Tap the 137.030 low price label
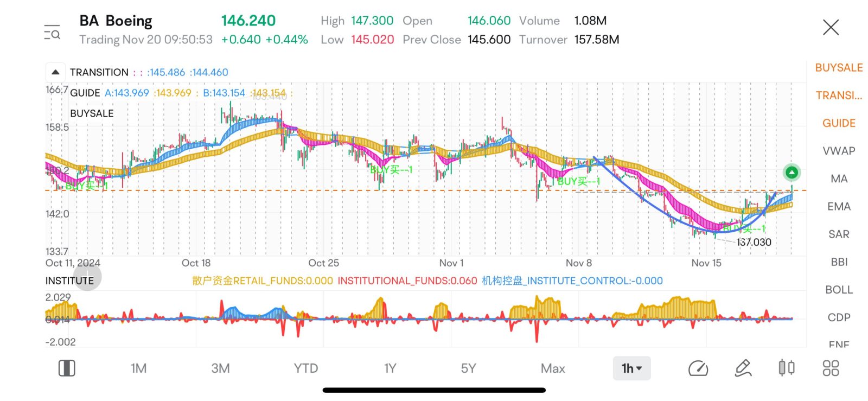Screen dimensions: 868x401 754,242
